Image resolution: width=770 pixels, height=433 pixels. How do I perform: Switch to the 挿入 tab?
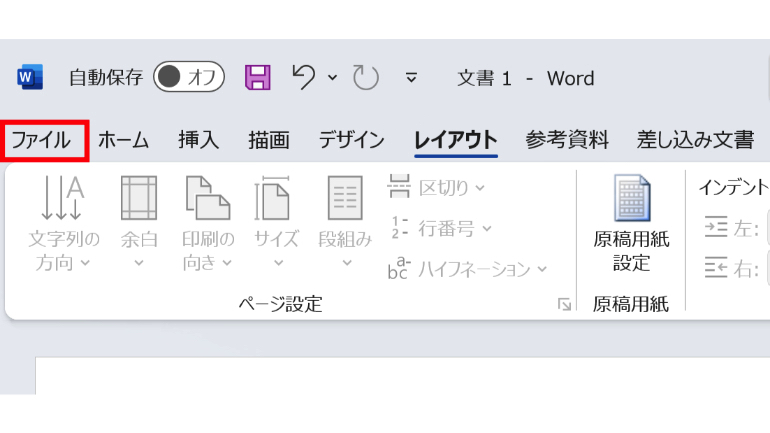pos(198,140)
